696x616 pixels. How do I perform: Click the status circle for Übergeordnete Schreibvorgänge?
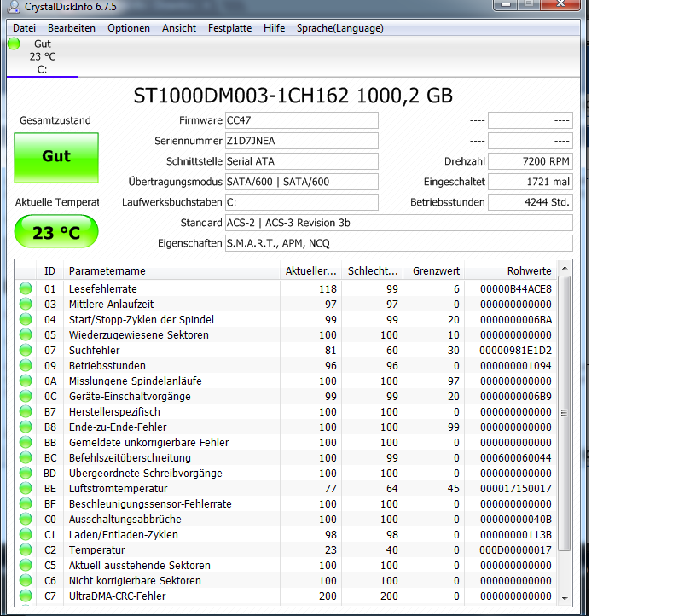click(26, 473)
